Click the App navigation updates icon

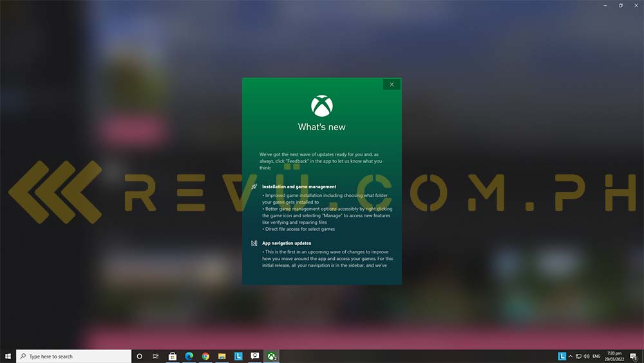pos(254,243)
